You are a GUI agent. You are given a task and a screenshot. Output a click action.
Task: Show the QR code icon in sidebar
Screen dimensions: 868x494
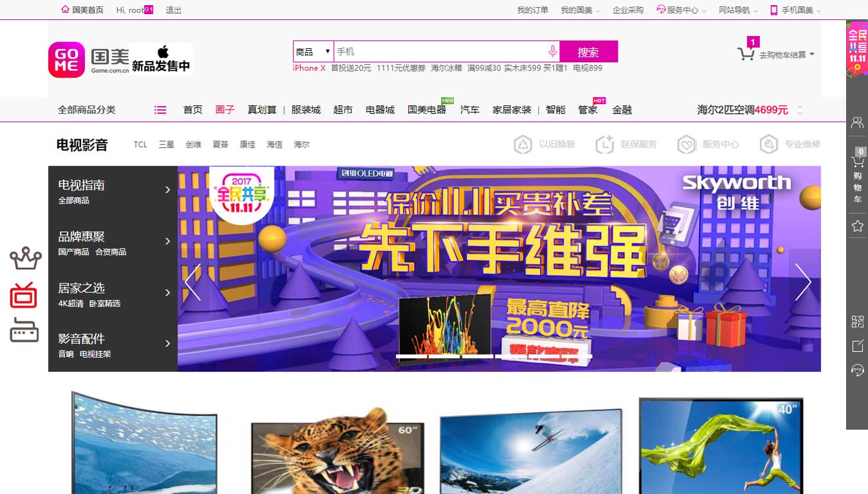pos(857,322)
